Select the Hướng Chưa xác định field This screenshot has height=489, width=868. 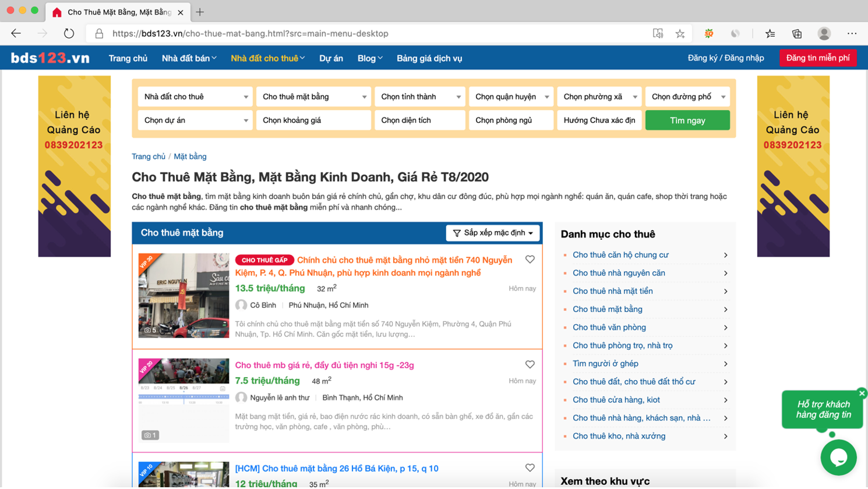[x=599, y=121]
